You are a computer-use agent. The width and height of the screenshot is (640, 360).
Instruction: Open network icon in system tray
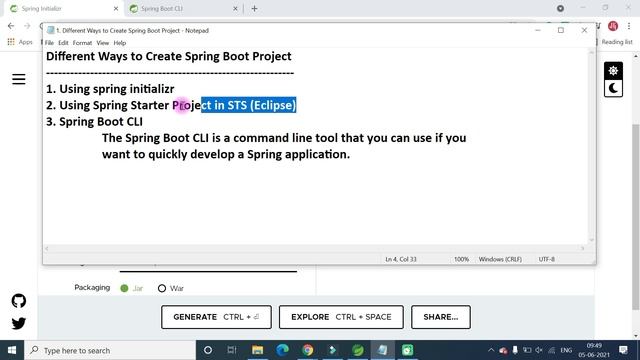tap(552, 350)
